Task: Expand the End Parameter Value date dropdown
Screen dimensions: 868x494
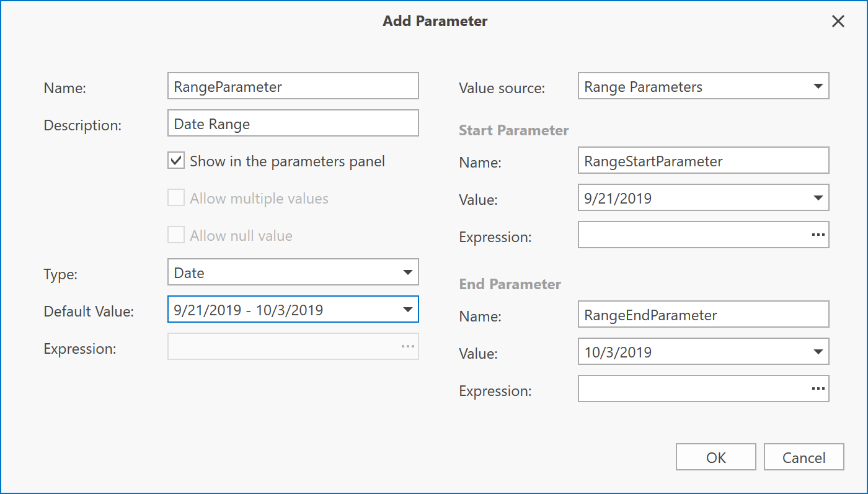Action: [x=818, y=353]
